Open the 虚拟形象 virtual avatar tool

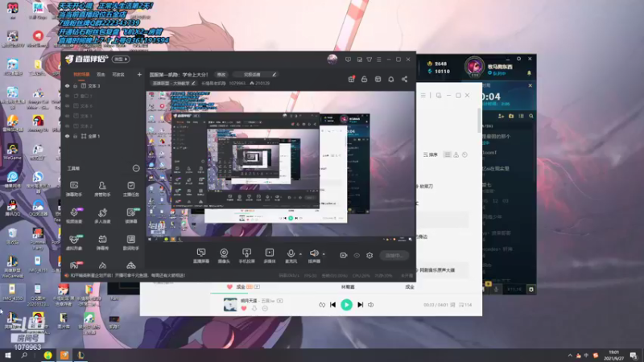point(74,242)
